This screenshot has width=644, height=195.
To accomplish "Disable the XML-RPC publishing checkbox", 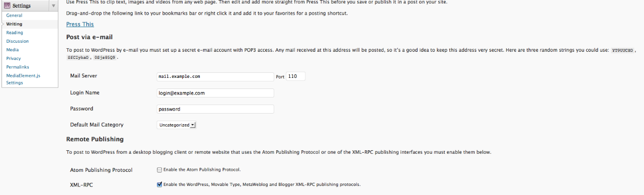I will point(159,184).
